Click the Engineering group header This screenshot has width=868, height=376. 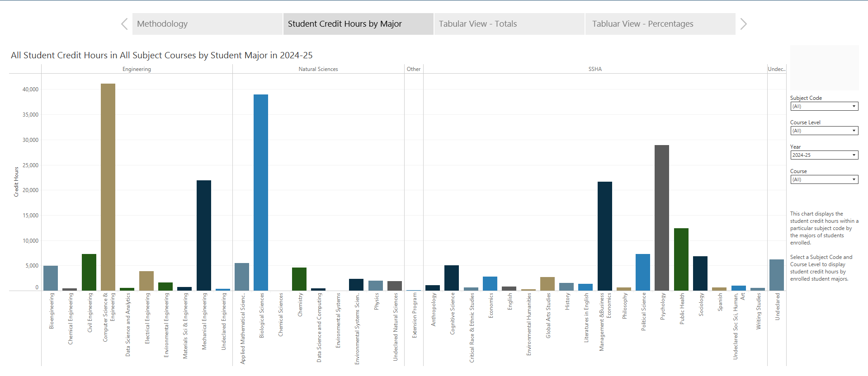(137, 69)
